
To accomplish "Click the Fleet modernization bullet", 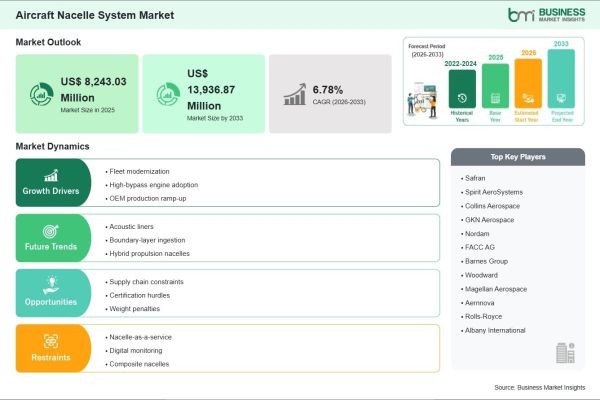I will [x=137, y=171].
